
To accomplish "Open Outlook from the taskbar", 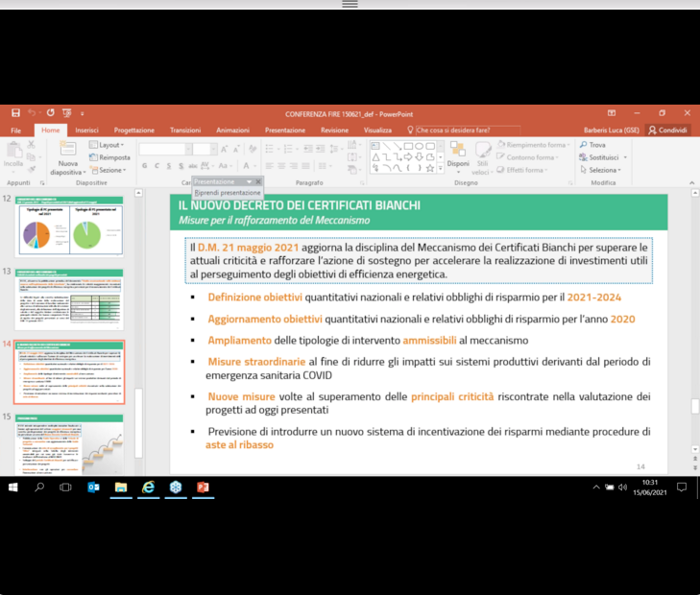I will coord(93,488).
